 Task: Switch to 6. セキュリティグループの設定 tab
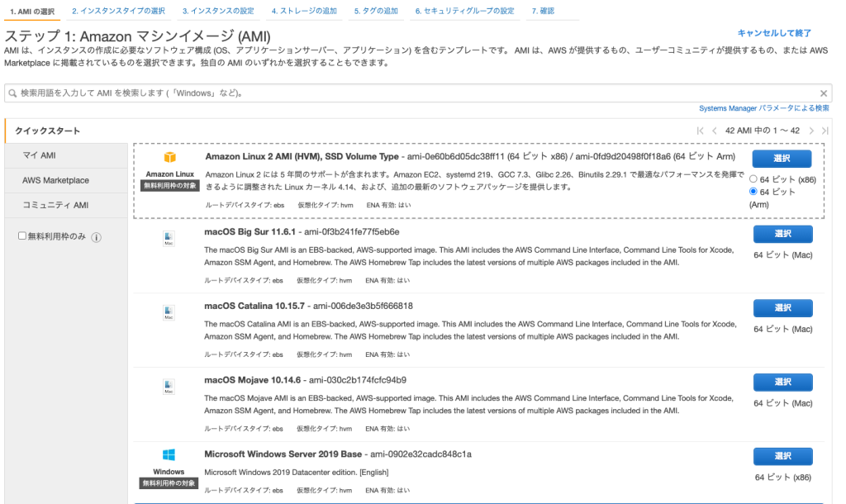[x=464, y=11]
